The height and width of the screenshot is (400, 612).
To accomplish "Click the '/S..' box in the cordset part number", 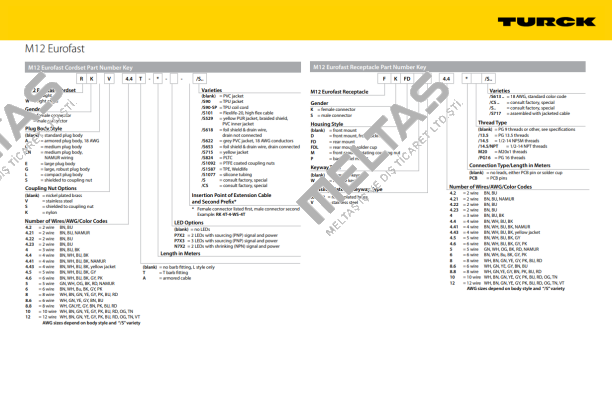I will pyautogui.click(x=199, y=79).
